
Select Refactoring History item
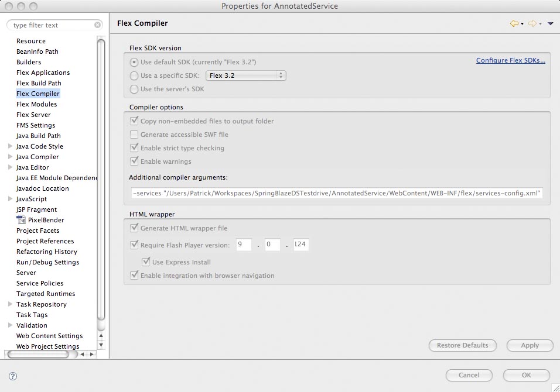pyautogui.click(x=47, y=252)
